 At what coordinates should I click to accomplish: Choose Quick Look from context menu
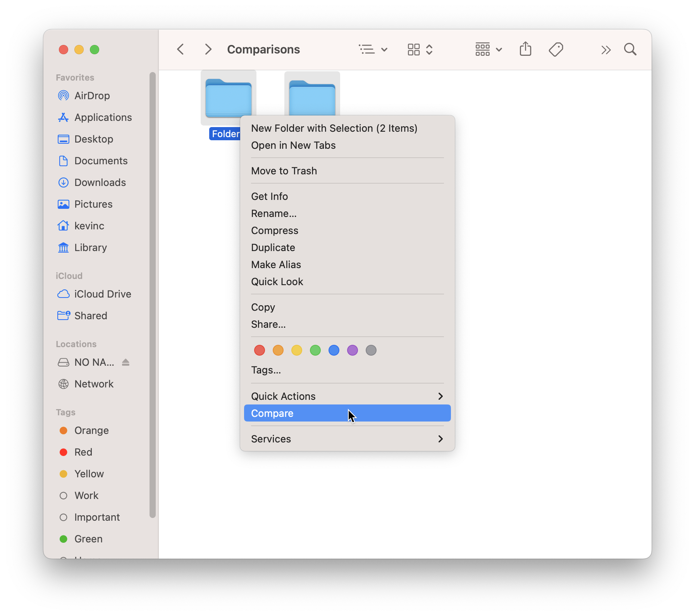click(347, 282)
